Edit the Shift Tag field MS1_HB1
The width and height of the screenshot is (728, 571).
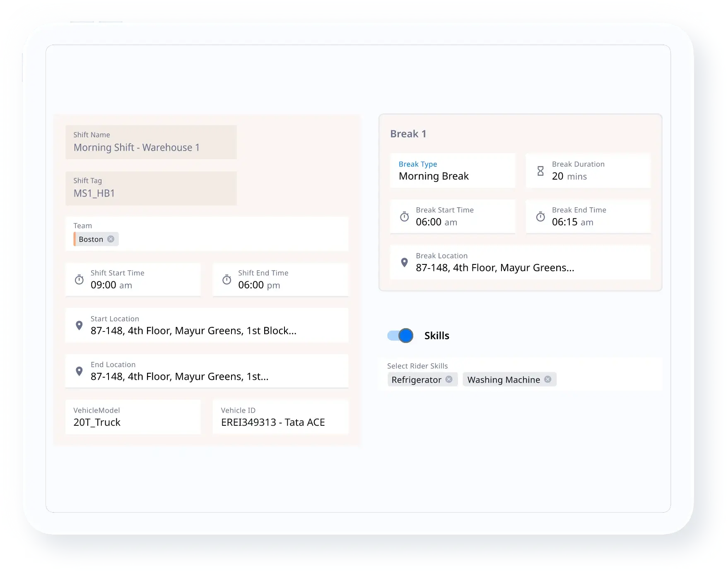[x=151, y=188]
